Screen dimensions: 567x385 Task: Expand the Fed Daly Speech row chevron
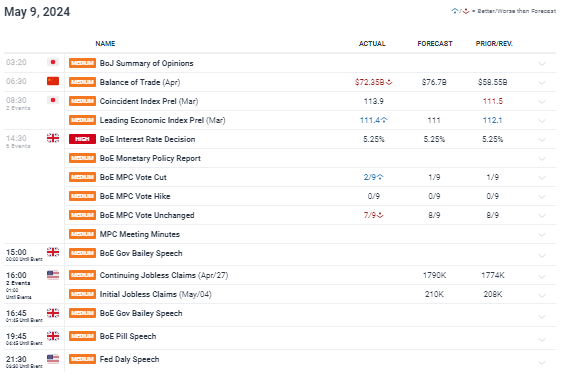[542, 363]
